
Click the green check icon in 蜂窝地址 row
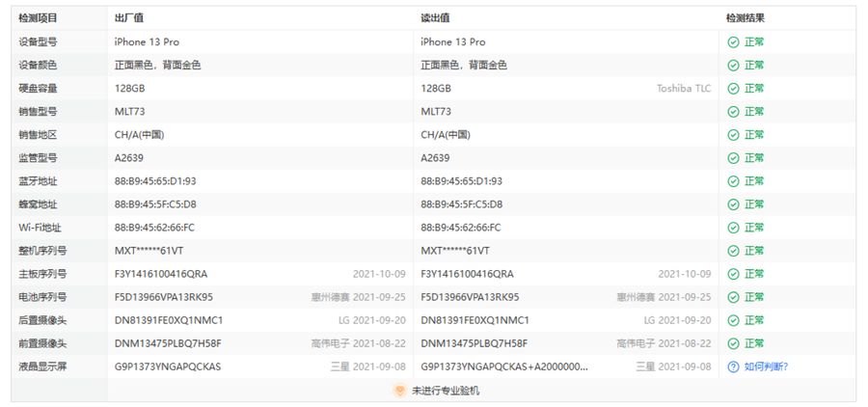(734, 204)
